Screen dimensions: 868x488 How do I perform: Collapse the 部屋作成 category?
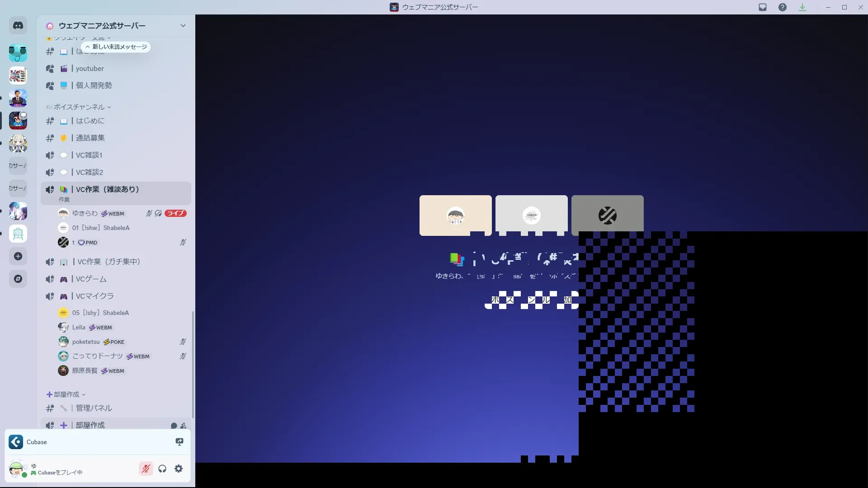tap(66, 394)
